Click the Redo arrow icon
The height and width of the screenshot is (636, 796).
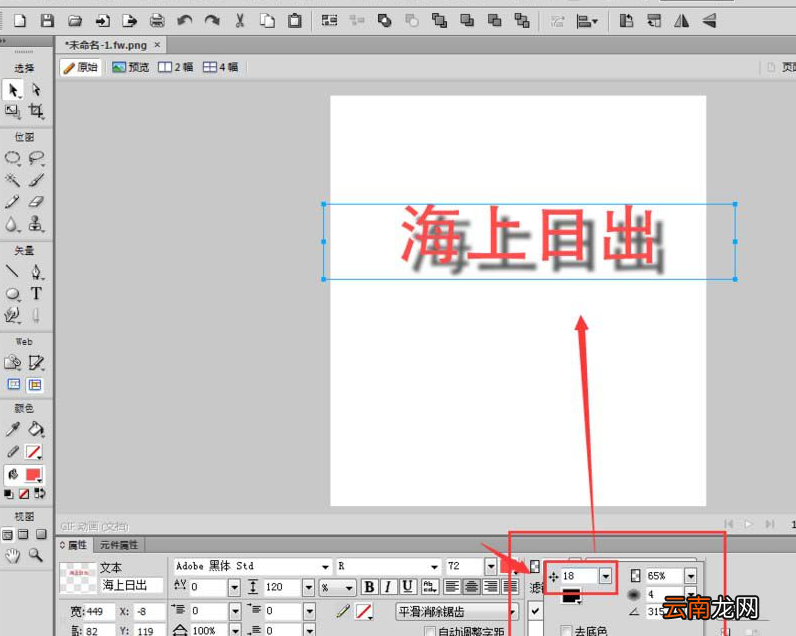212,21
